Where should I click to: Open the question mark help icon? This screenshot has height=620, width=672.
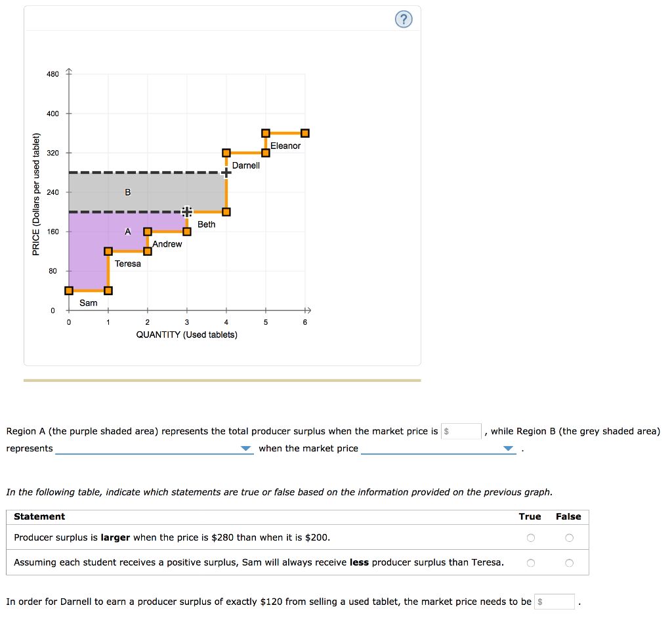tap(404, 20)
